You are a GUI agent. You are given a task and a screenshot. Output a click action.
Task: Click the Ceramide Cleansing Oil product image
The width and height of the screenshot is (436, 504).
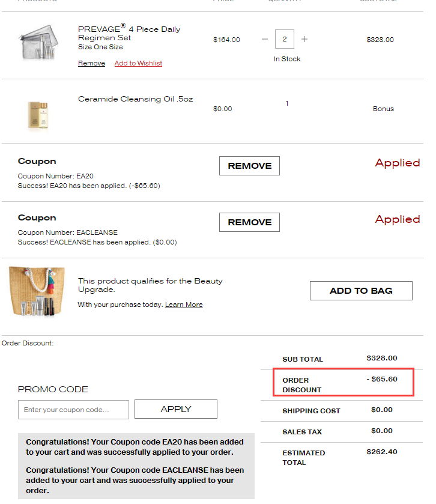coord(37,114)
